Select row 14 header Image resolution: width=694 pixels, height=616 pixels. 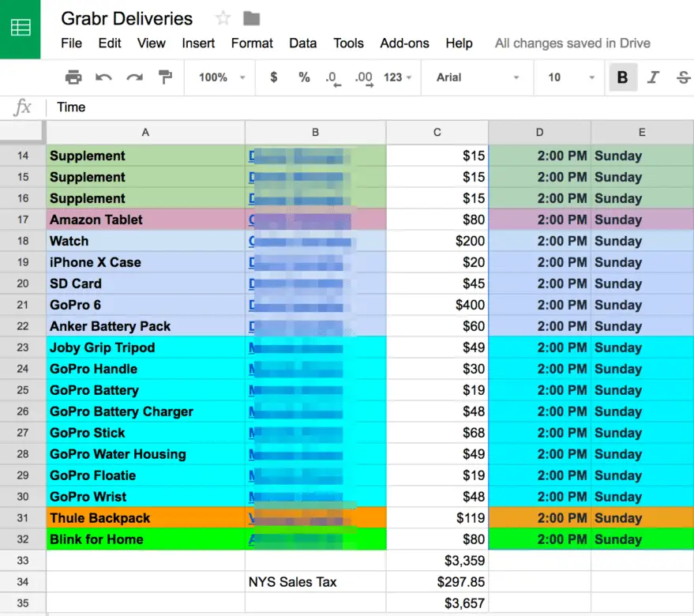click(x=23, y=156)
